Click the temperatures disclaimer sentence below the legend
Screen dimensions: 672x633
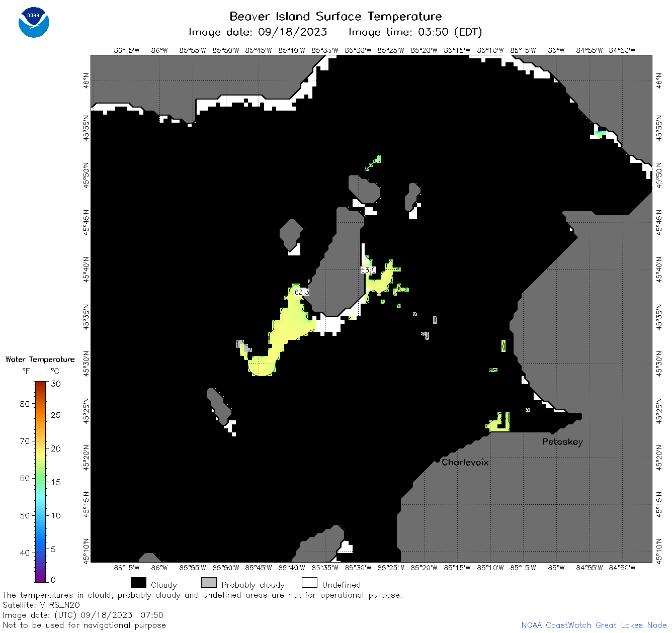(202, 595)
